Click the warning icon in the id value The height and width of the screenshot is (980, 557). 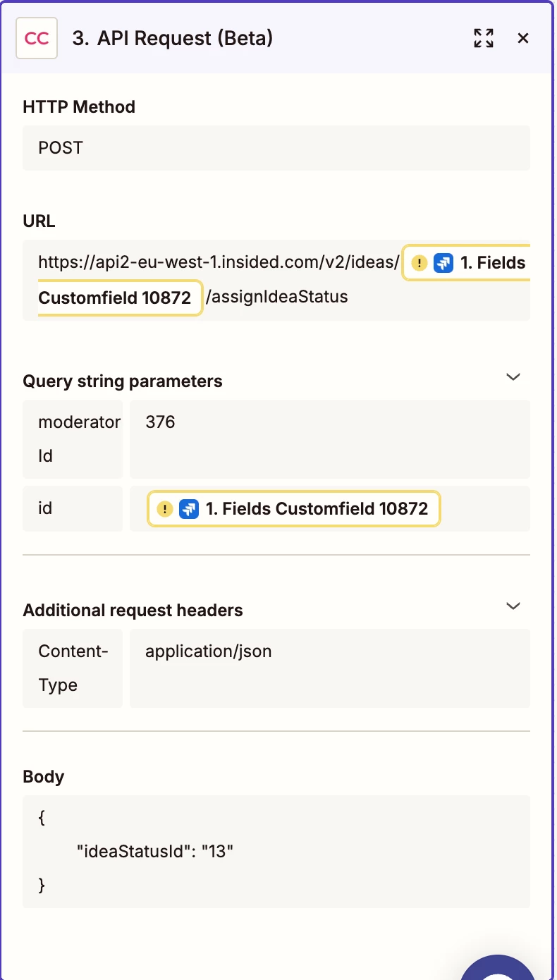pos(165,509)
